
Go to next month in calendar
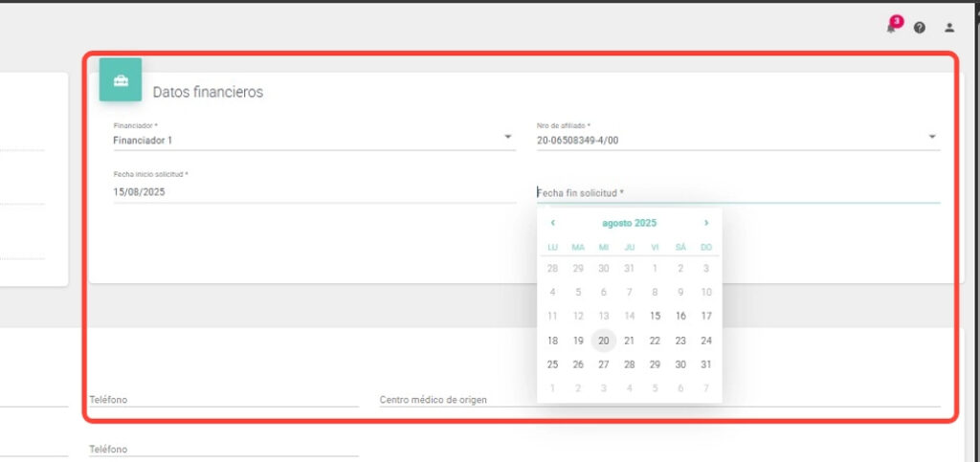(706, 223)
